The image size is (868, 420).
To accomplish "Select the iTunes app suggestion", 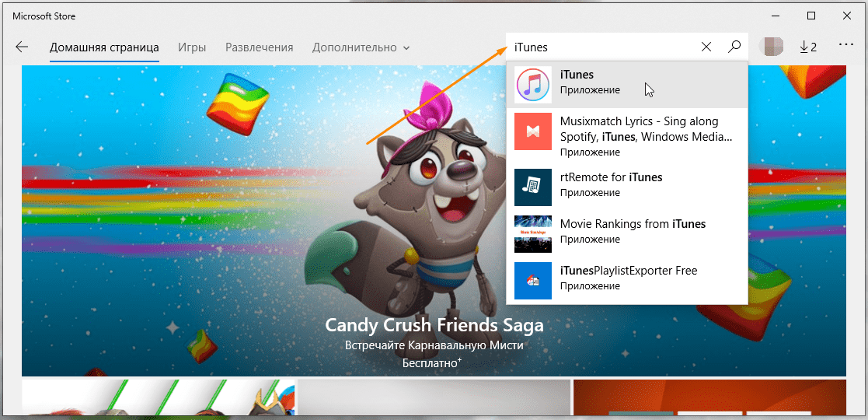I will pos(626,85).
